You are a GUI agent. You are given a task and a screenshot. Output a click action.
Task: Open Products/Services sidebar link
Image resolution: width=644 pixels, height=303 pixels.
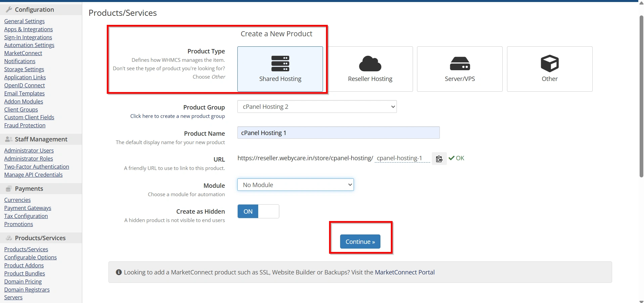[x=26, y=249]
